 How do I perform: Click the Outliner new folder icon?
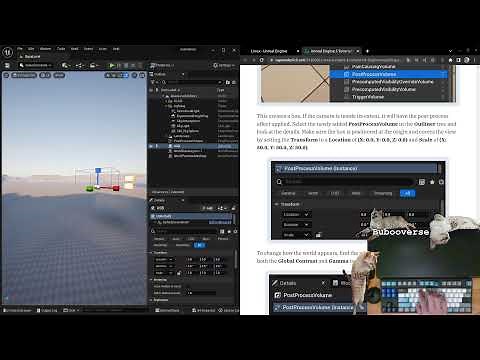[x=228, y=82]
